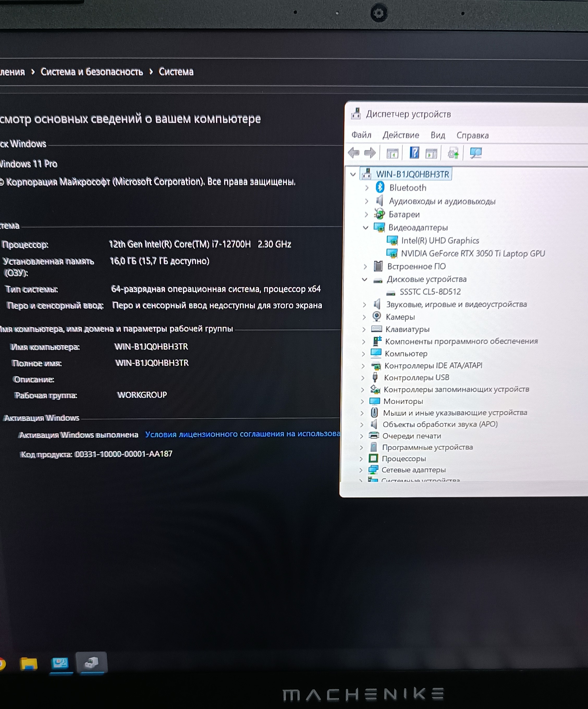Click the processor chip icon next to Процессоры
The width and height of the screenshot is (588, 709).
373,458
